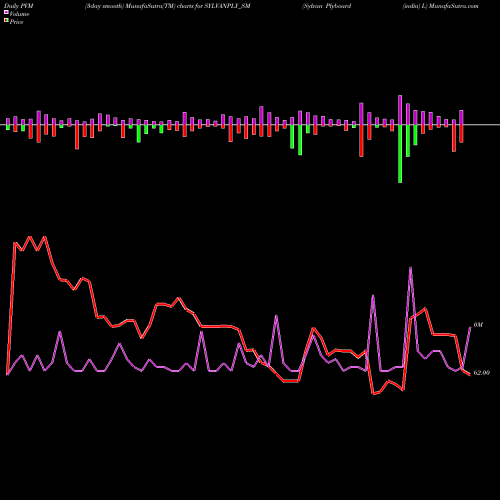Screen dimensions: 500x500
Task: Click the '62.09' price value label
Action: tap(481, 373)
